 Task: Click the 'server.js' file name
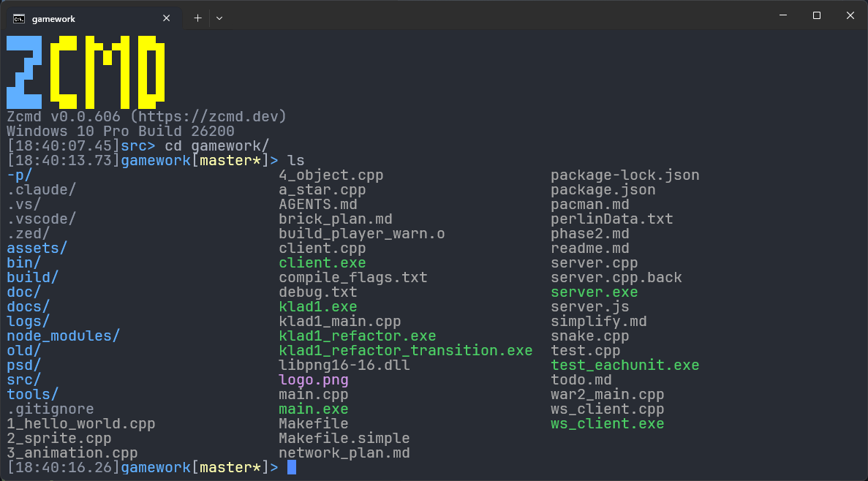coord(589,306)
